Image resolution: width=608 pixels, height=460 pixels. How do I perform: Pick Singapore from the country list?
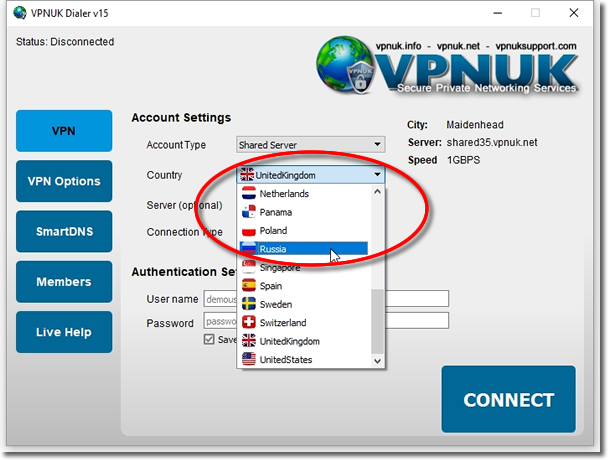(x=304, y=267)
